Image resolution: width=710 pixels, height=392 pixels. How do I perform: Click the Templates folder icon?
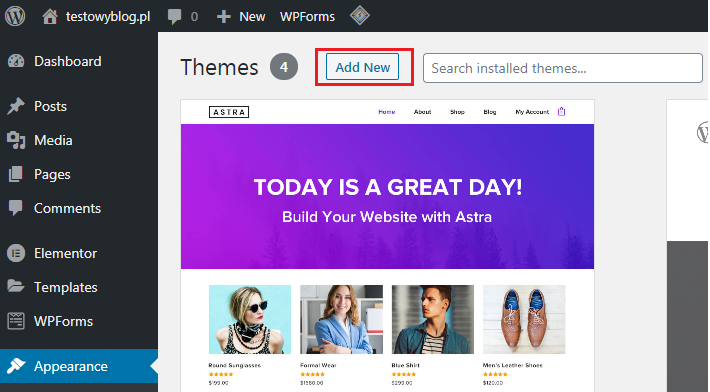pyautogui.click(x=15, y=287)
